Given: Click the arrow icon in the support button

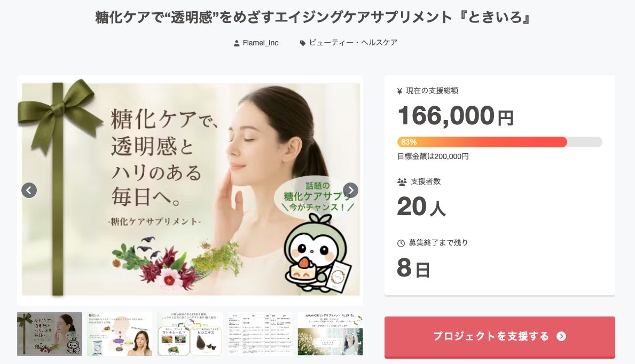Looking at the screenshot, I should pyautogui.click(x=561, y=336).
